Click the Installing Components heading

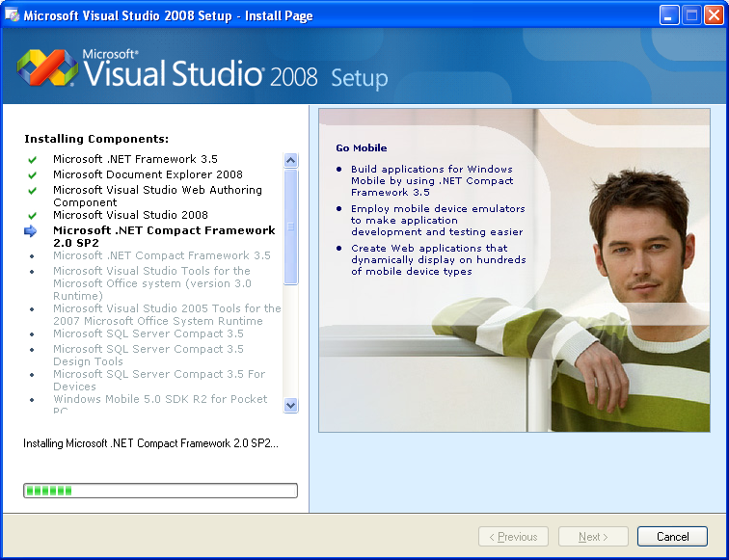click(96, 139)
